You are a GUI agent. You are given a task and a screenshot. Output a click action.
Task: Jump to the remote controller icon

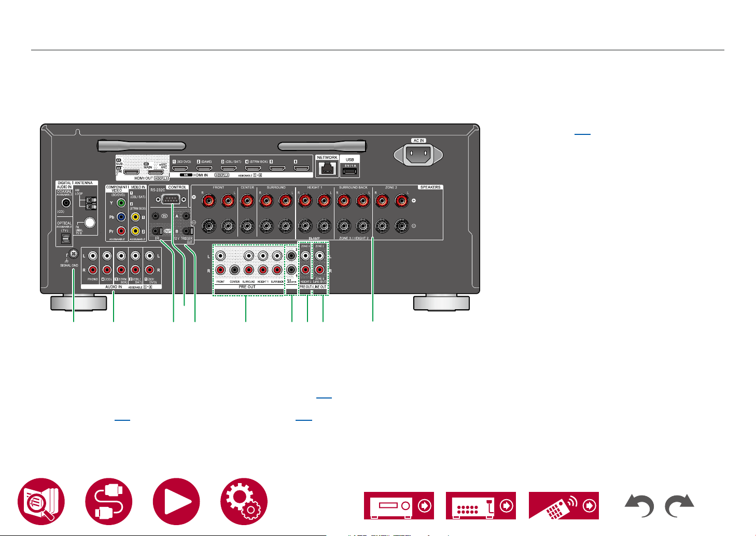564,505
